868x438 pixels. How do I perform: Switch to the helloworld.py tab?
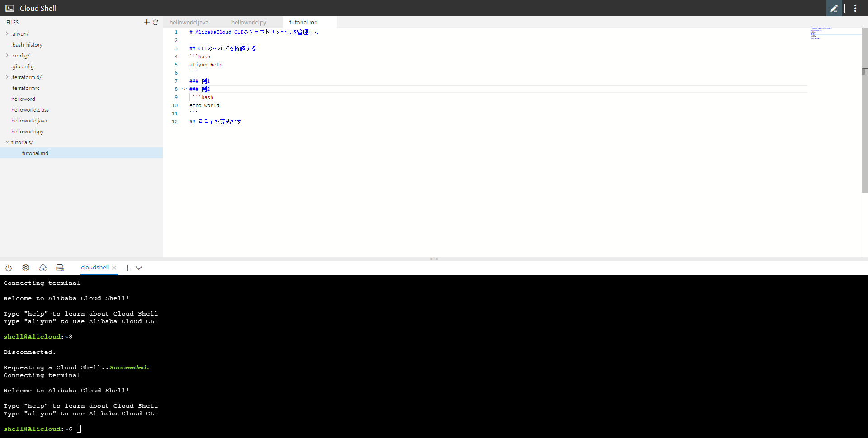(249, 22)
